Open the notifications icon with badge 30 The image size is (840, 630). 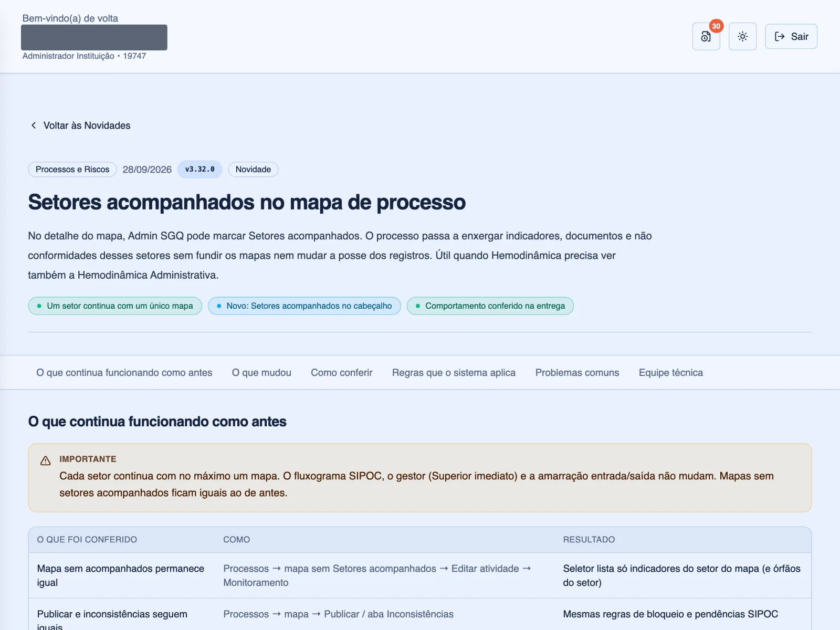[x=706, y=37]
